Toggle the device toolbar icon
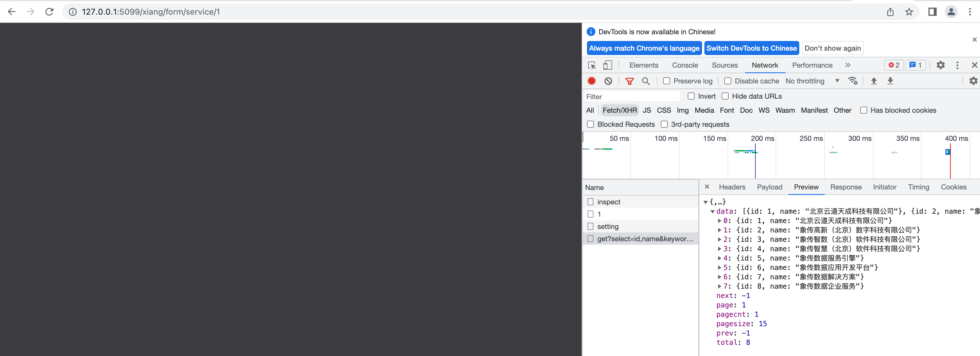Screen dimensions: 980x356 (x=607, y=65)
